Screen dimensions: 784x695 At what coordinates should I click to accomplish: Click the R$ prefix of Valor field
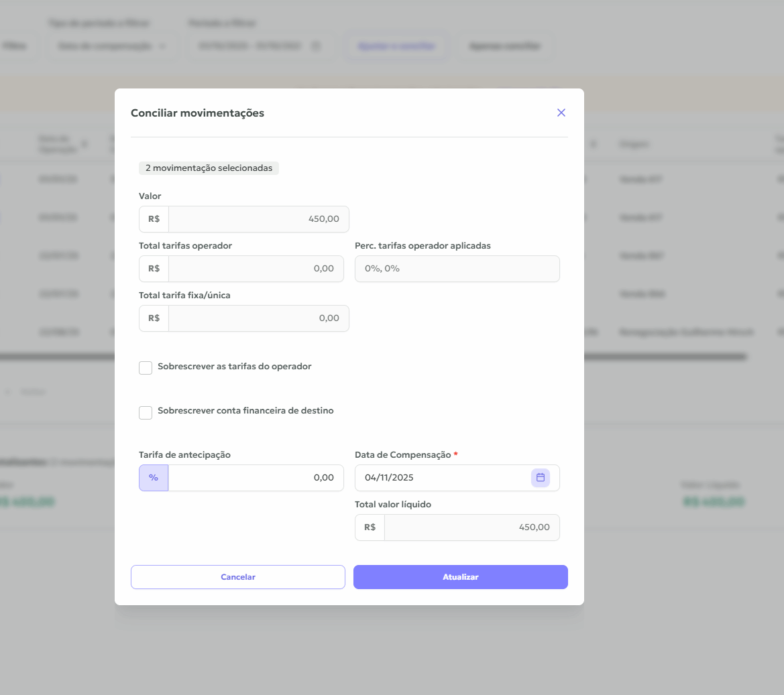click(x=154, y=219)
